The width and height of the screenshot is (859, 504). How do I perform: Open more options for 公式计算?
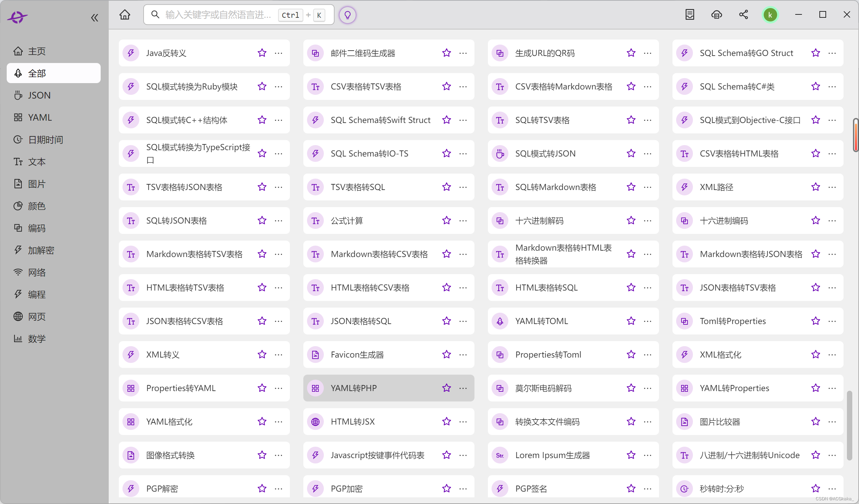(463, 221)
